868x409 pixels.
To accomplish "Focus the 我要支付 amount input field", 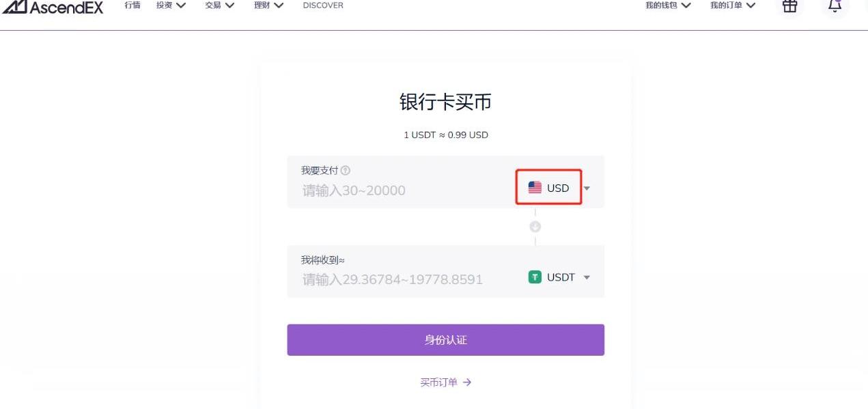I will (x=403, y=191).
